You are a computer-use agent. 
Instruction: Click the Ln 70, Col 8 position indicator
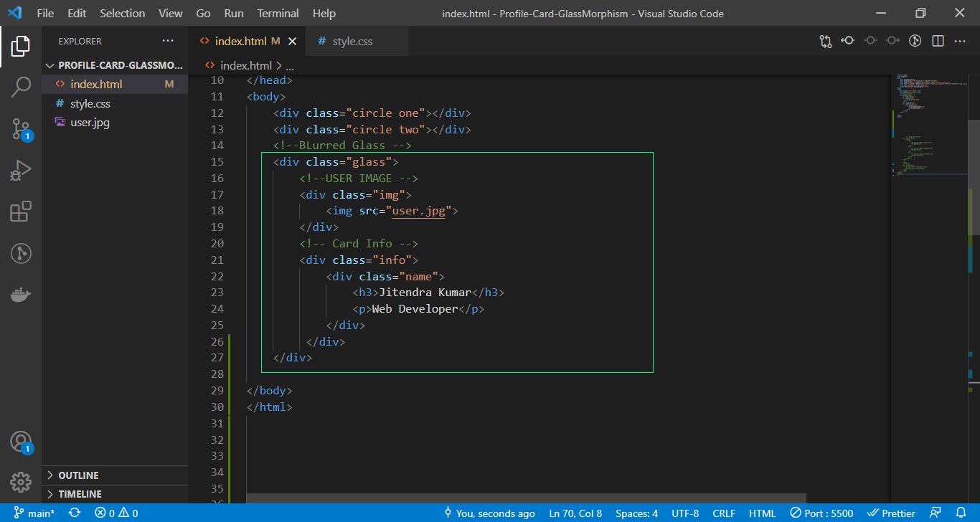[x=576, y=513]
